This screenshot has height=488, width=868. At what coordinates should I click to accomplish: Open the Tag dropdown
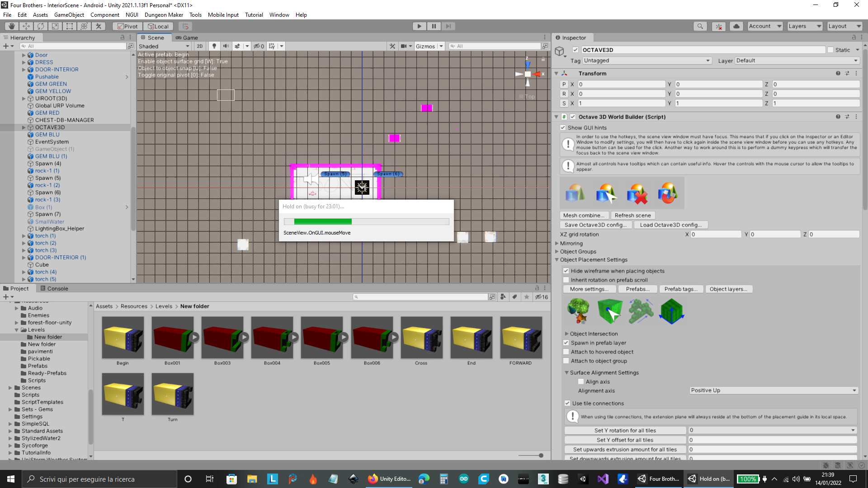click(647, 61)
